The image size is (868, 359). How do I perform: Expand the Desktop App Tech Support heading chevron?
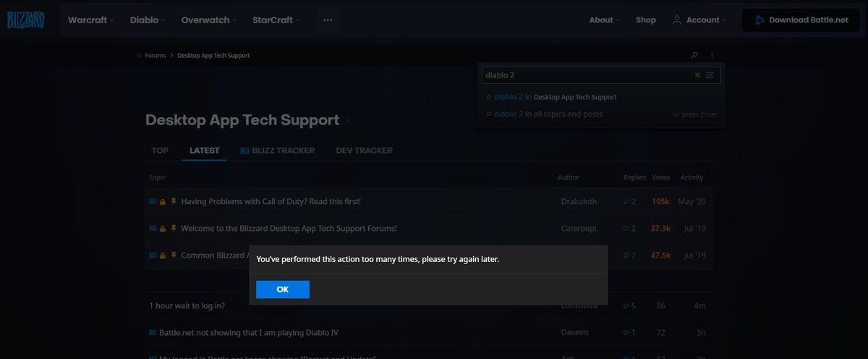[x=347, y=121]
